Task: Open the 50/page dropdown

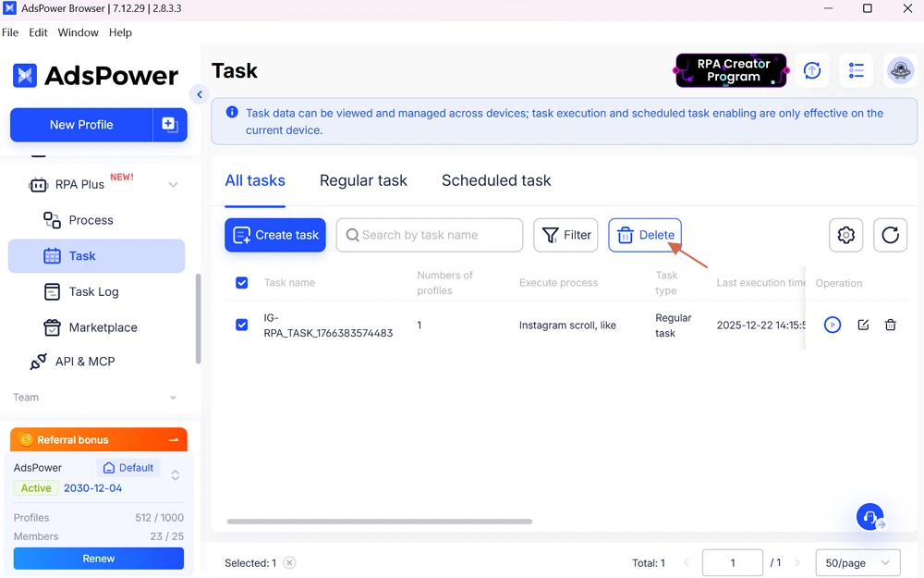Action: tap(857, 562)
